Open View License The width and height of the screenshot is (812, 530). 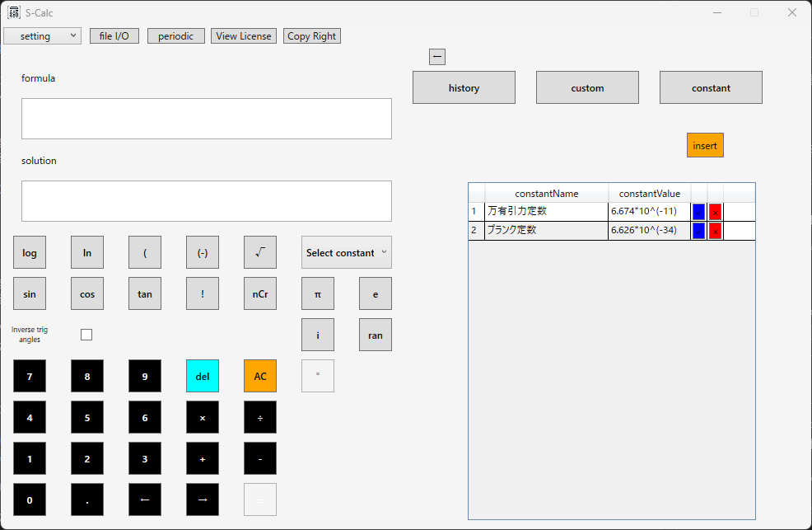[x=244, y=35]
